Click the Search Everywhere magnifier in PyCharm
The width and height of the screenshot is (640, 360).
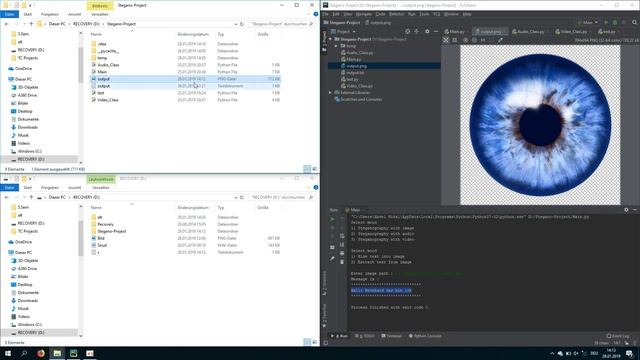634,22
